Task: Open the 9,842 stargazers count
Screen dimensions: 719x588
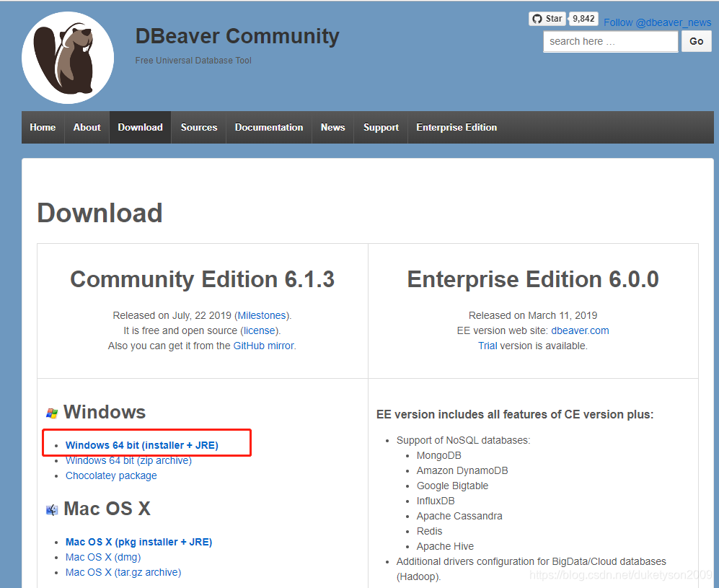Action: (x=583, y=19)
